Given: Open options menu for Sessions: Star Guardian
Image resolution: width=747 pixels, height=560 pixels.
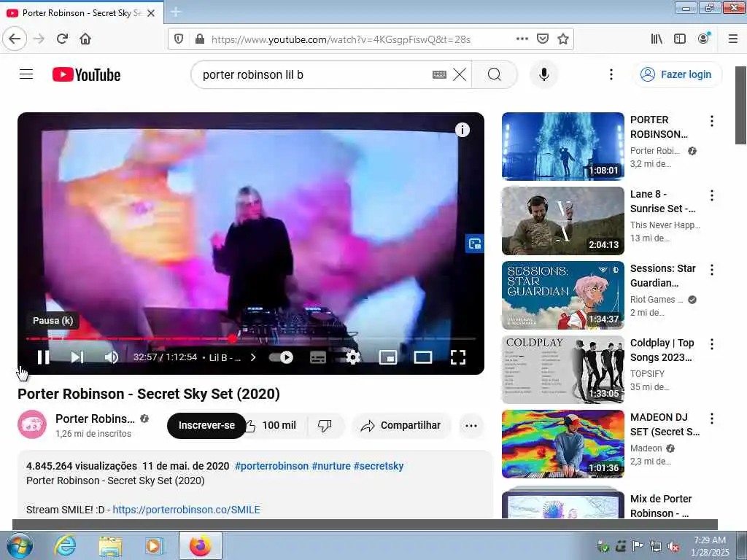Looking at the screenshot, I should coord(712,270).
